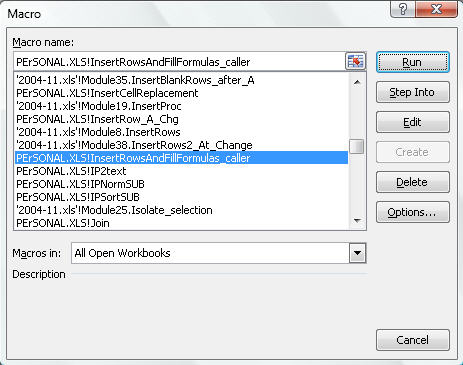Cancel the Macro dialog

click(413, 340)
